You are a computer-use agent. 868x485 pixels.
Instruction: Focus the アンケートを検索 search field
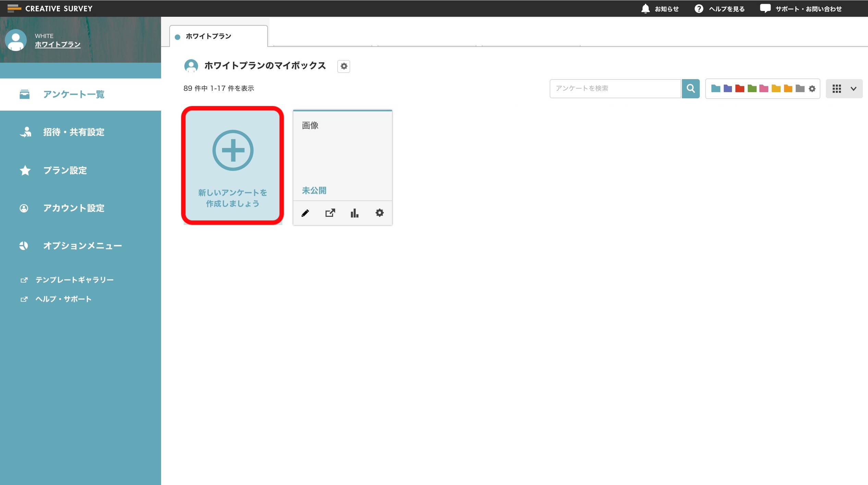tap(615, 89)
